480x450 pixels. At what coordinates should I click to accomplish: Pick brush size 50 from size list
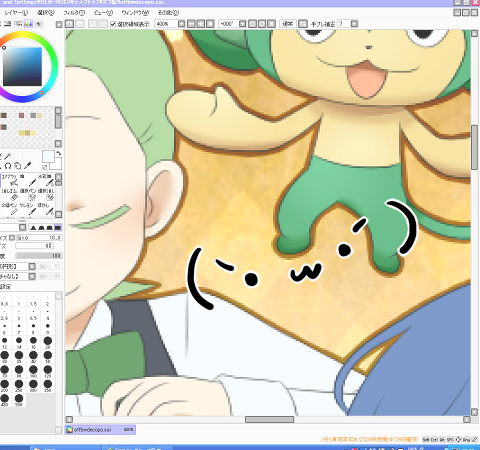tap(48, 357)
